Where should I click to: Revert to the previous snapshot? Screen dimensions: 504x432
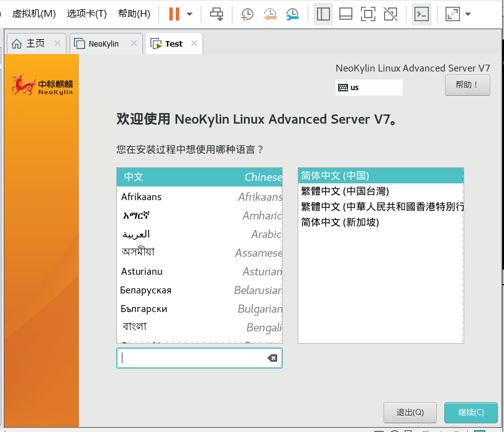click(270, 14)
